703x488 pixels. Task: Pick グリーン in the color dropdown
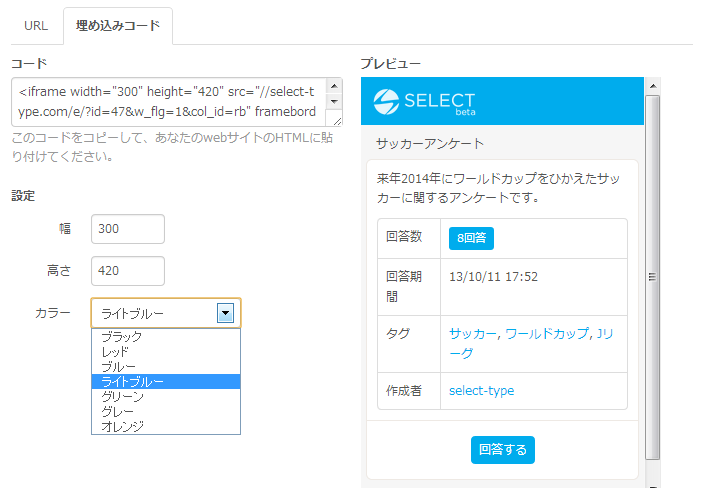(122, 397)
